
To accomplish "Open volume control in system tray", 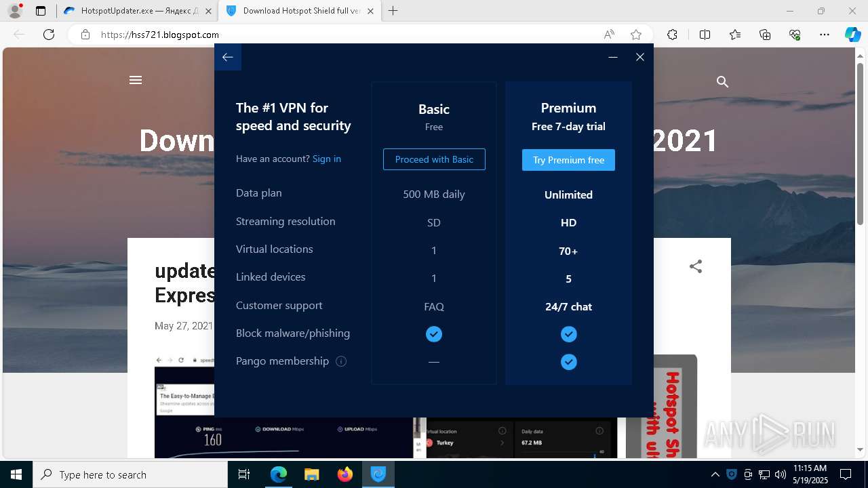I will [781, 474].
